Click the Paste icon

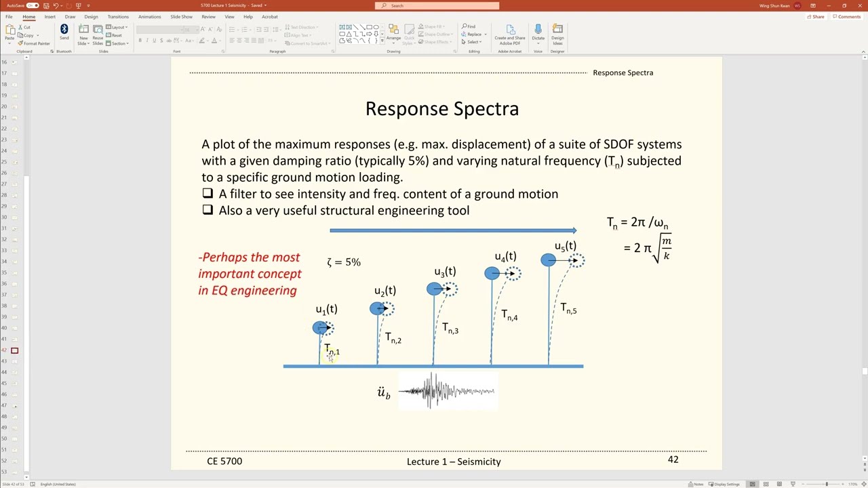pyautogui.click(x=9, y=30)
